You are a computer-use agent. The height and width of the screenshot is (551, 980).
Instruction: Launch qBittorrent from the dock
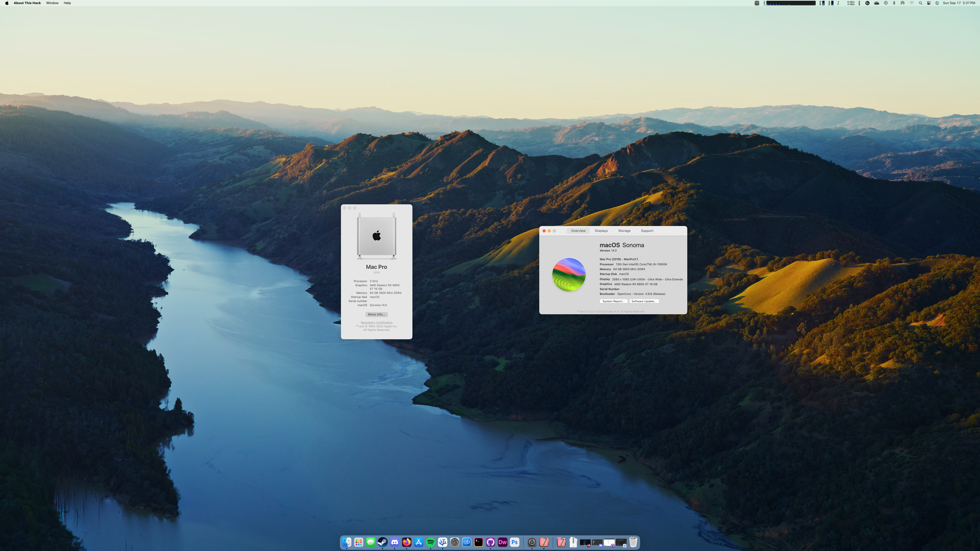467,542
